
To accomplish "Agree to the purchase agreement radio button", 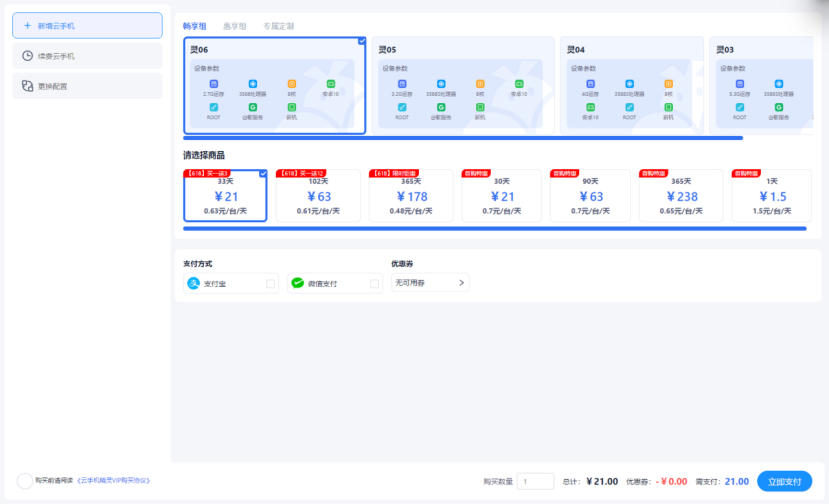I will pos(24,481).
